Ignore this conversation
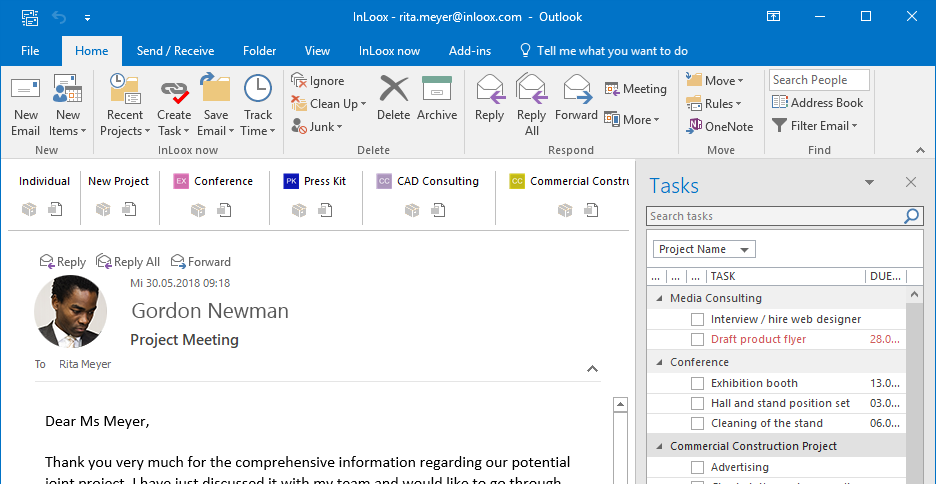 coord(318,81)
